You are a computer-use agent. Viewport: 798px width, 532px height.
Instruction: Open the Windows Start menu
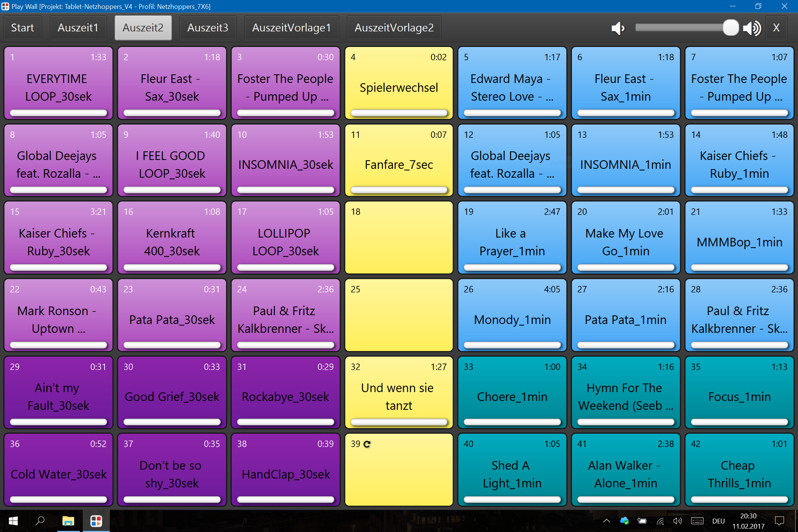[x=13, y=521]
